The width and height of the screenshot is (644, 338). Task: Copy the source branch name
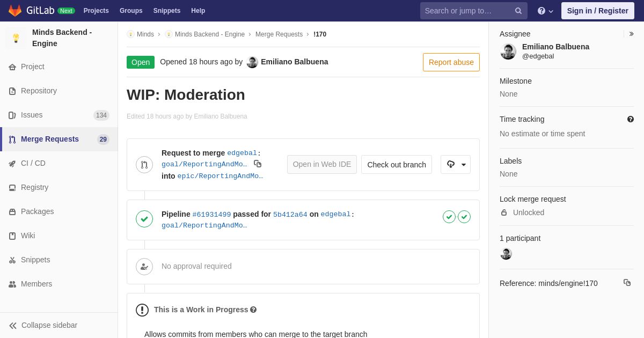pyautogui.click(x=258, y=164)
